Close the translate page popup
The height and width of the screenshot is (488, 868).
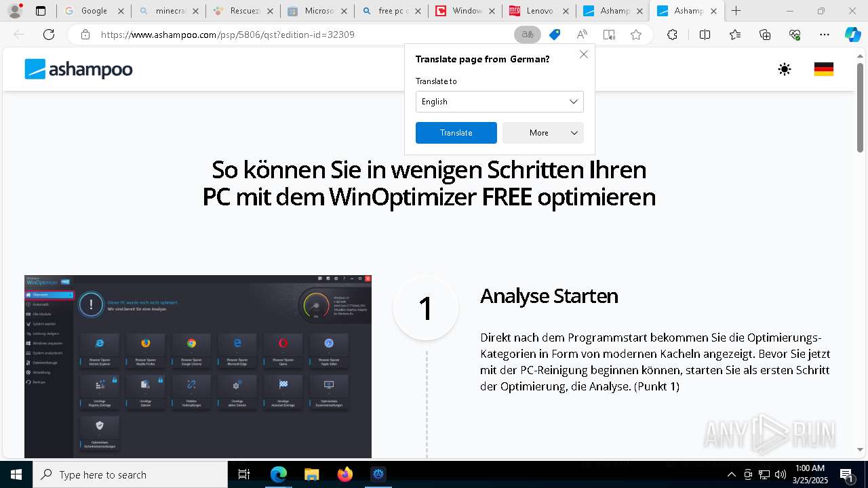coord(583,54)
